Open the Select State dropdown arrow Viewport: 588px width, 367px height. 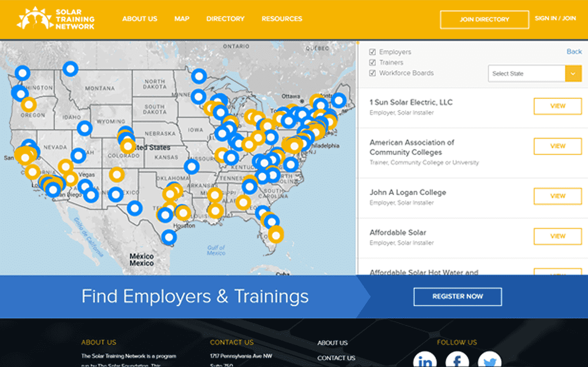click(573, 73)
